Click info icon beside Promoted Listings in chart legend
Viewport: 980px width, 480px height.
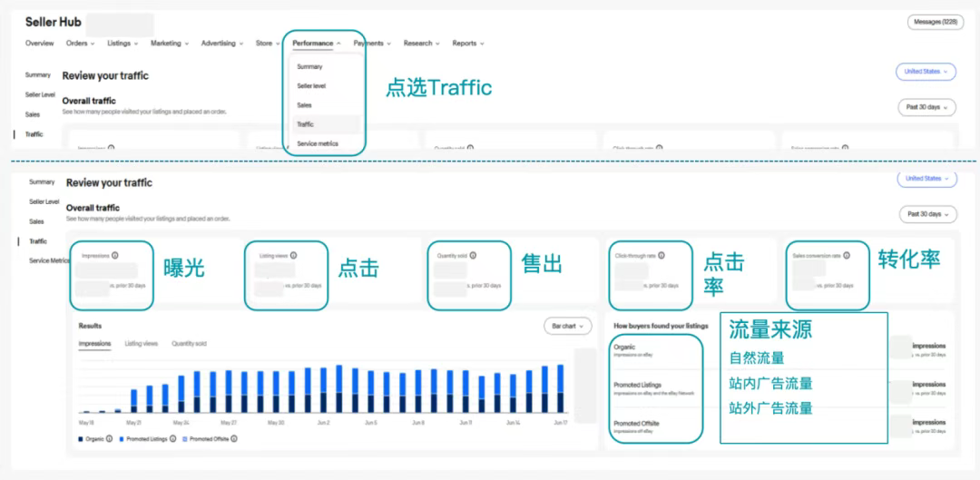pos(172,439)
